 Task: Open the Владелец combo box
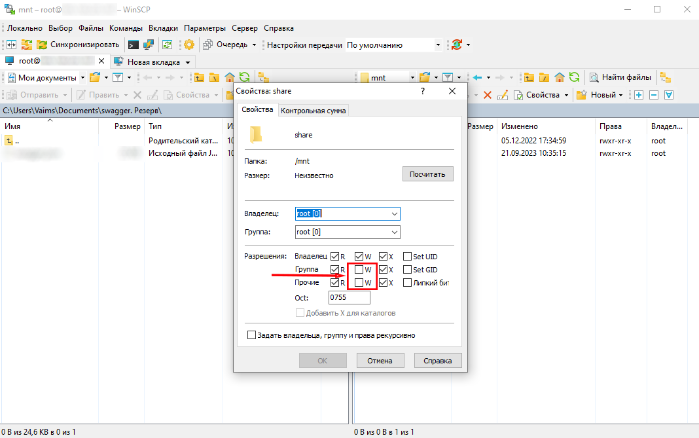pyautogui.click(x=348, y=214)
